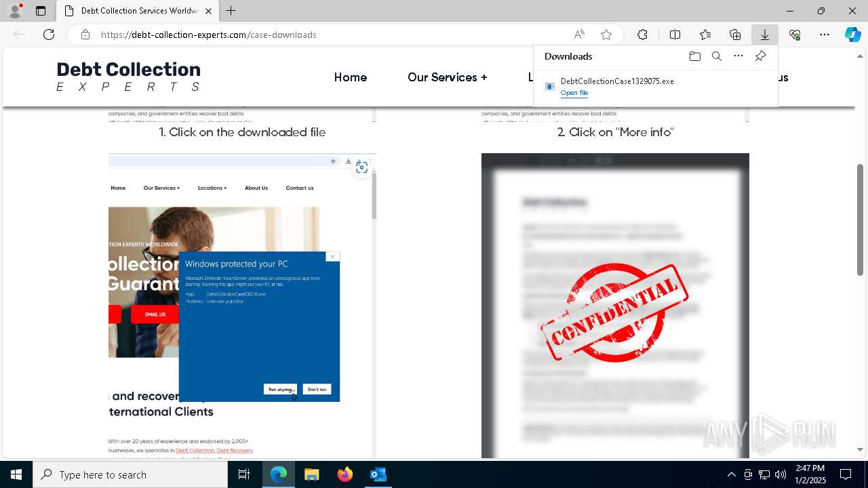Open the notification center icon
Viewport: 868px width, 488px height.
[x=846, y=474]
